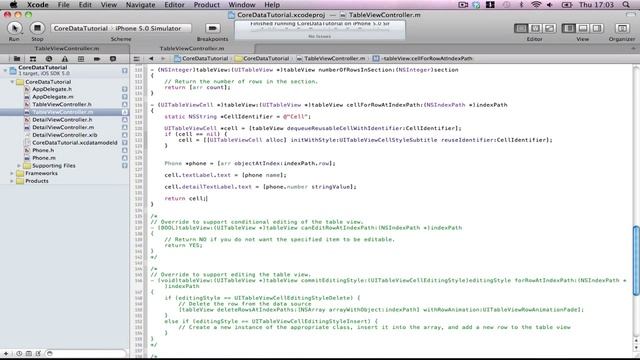The height and width of the screenshot is (360, 640).
Task: Toggle the Navigator pane view
Action: coord(569,28)
